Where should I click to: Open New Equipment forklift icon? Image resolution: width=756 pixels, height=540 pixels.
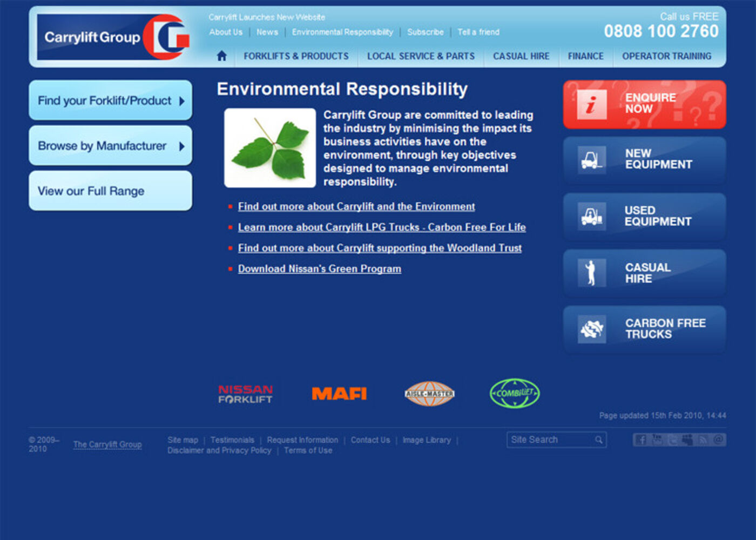pos(591,160)
